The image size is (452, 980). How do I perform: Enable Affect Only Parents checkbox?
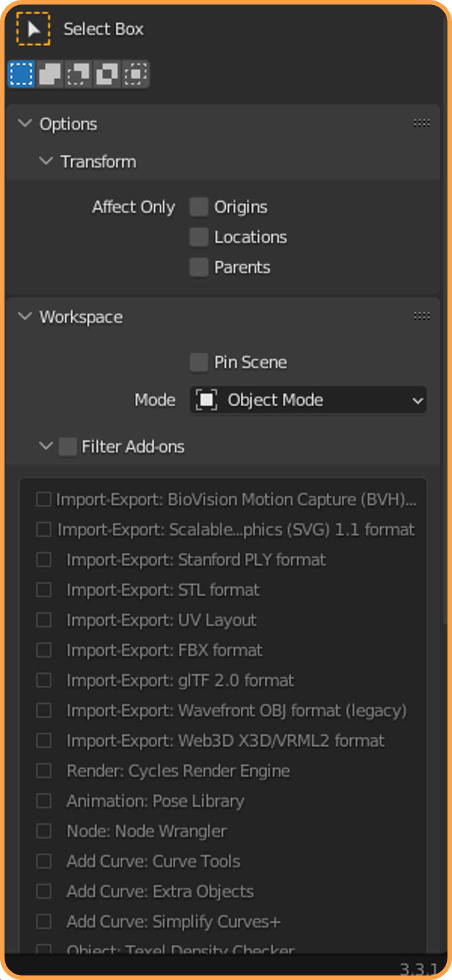[x=199, y=267]
